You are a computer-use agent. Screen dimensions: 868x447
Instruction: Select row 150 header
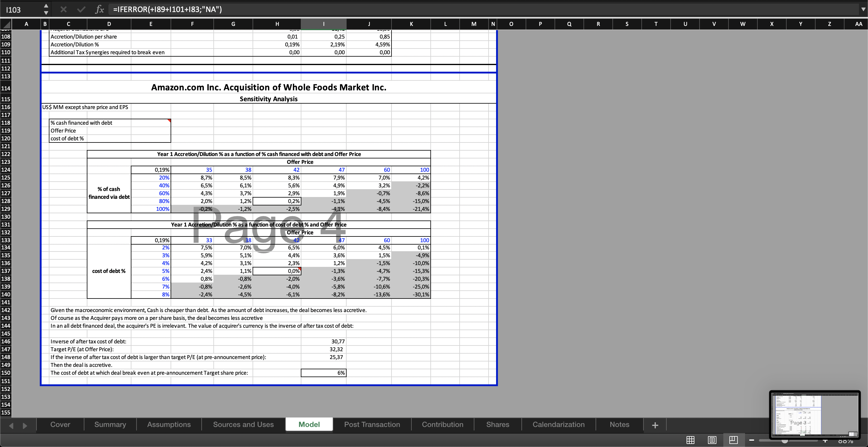(x=6, y=373)
